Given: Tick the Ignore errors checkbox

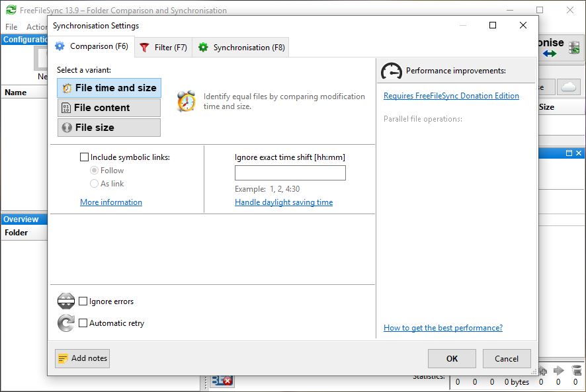Looking at the screenshot, I should [x=83, y=301].
